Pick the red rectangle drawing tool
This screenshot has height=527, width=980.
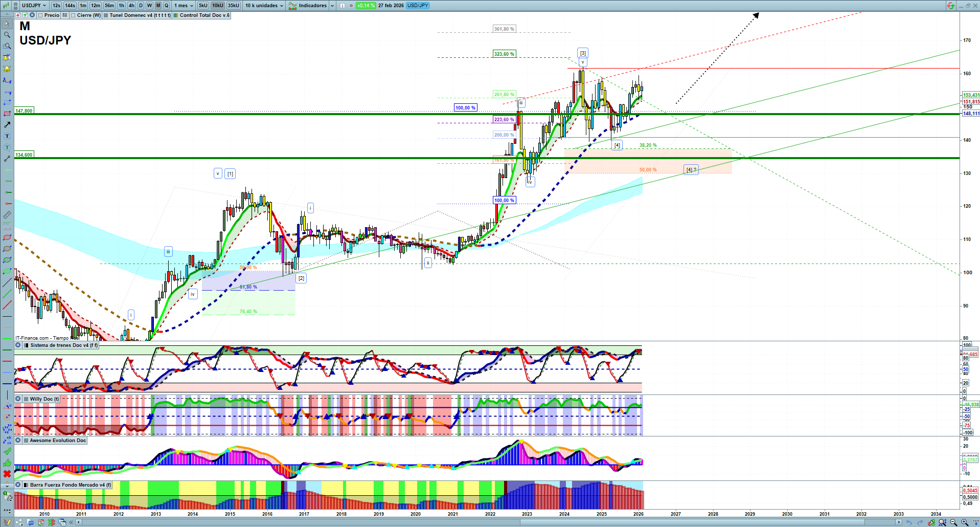tap(7, 114)
